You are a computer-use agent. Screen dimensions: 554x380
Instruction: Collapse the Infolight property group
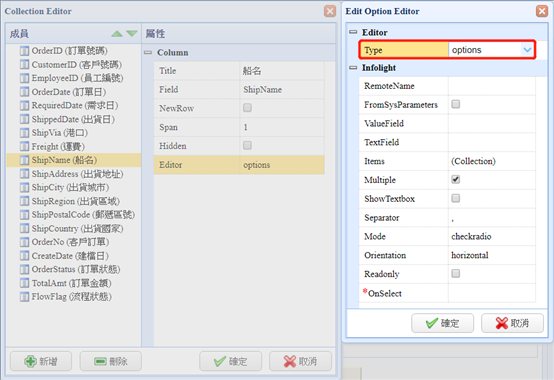(353, 67)
